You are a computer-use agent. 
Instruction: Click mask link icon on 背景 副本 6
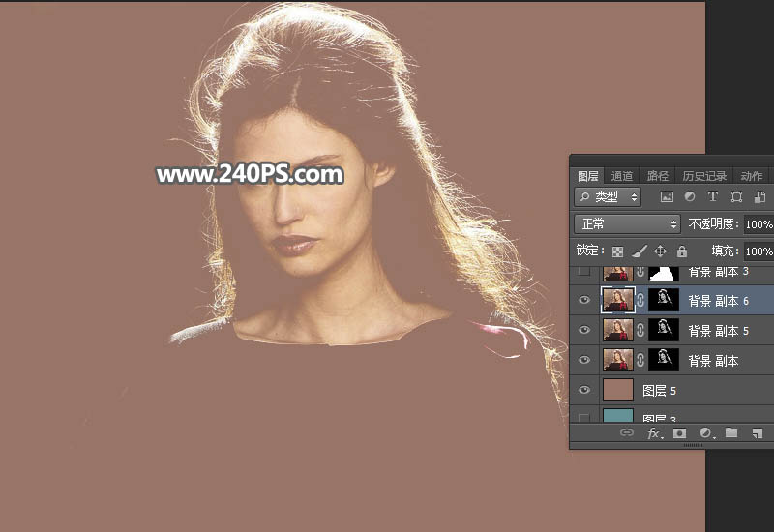(640, 301)
